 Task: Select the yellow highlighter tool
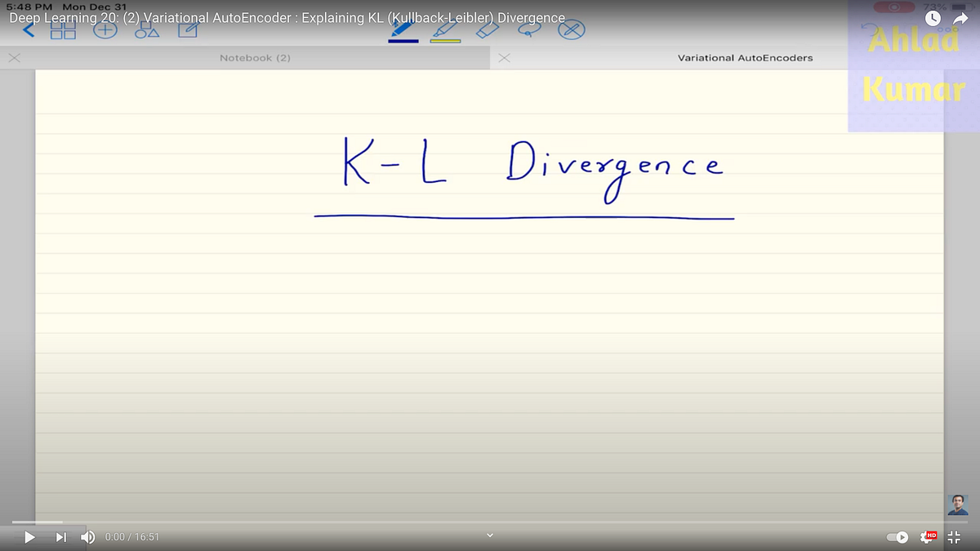pos(445,30)
